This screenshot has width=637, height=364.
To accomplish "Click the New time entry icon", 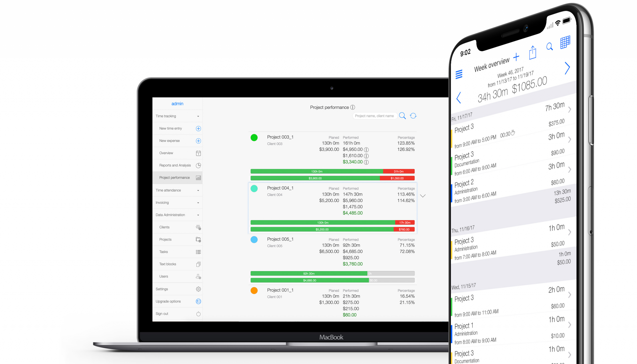I will [198, 128].
